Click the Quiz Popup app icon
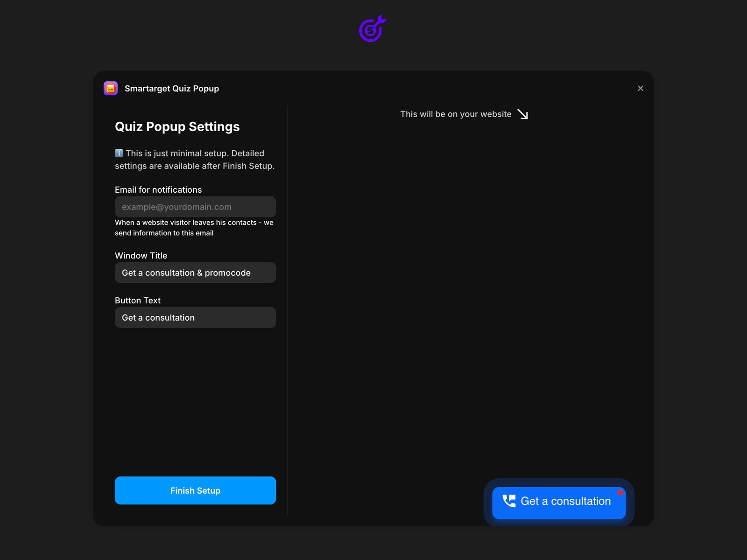Image resolution: width=747 pixels, height=560 pixels. click(111, 88)
